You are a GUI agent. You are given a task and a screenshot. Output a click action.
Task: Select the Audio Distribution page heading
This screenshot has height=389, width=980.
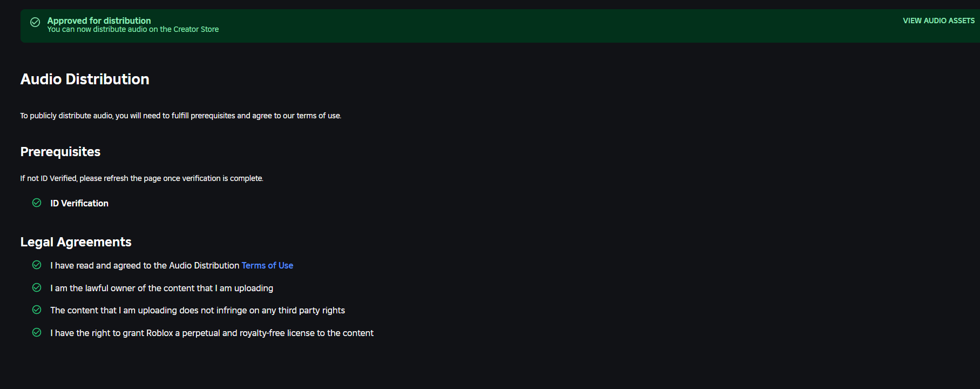[85, 79]
